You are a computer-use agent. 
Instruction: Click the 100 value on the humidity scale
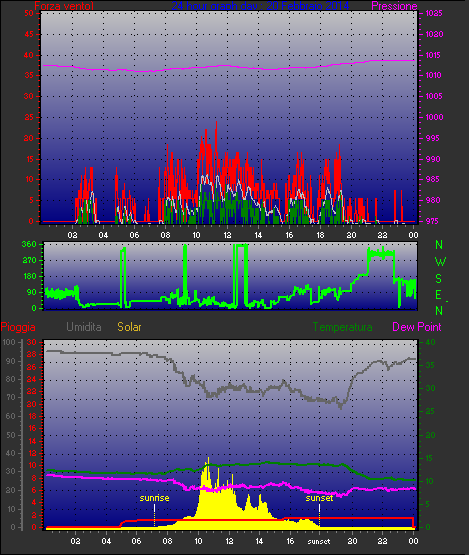click(9, 342)
